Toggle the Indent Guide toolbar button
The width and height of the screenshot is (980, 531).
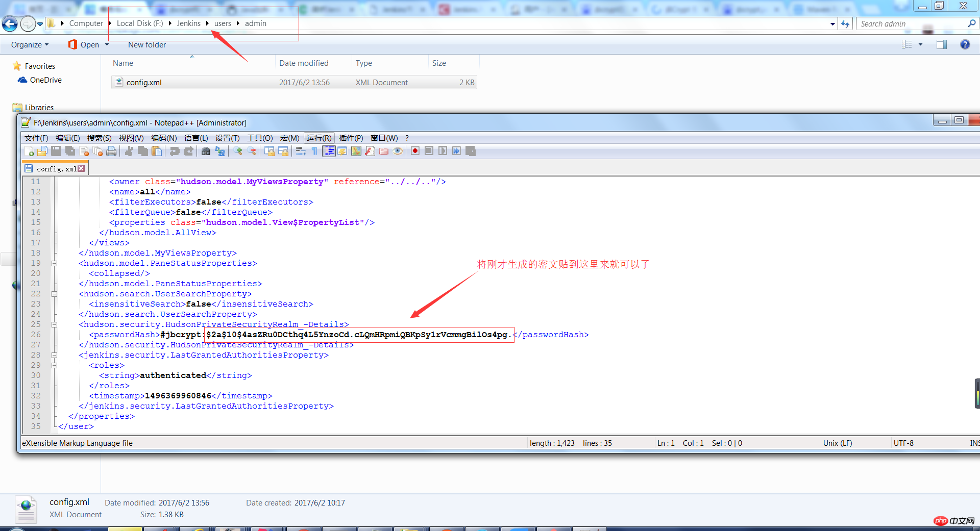tap(329, 151)
